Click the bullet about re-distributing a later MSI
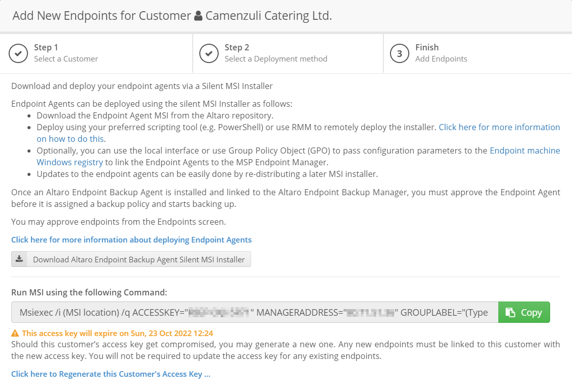The height and width of the screenshot is (392, 572). click(x=207, y=174)
